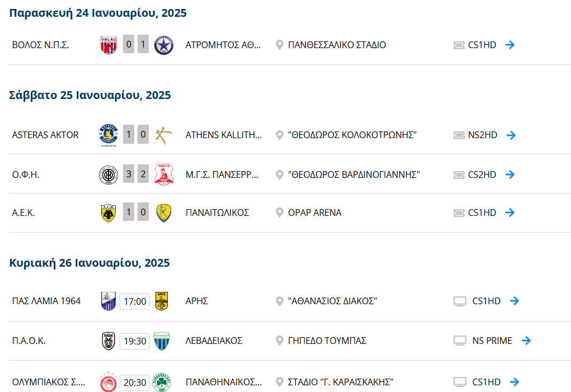
Task: Open details arrow for Volos vs Atromitos
Action: 510,45
